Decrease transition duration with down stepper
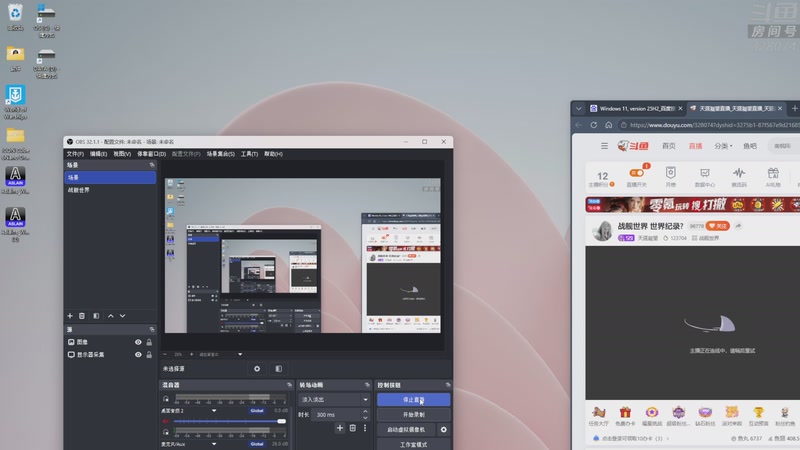 [365, 417]
